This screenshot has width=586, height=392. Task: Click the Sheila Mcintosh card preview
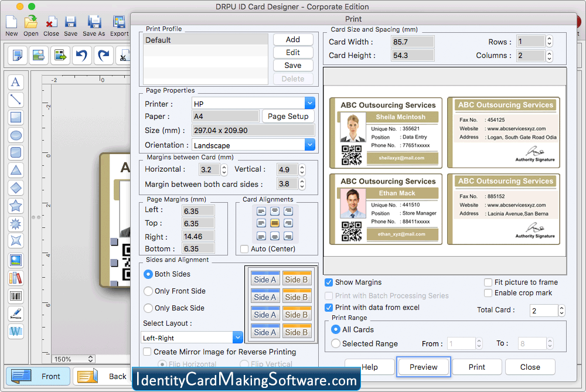tap(386, 132)
